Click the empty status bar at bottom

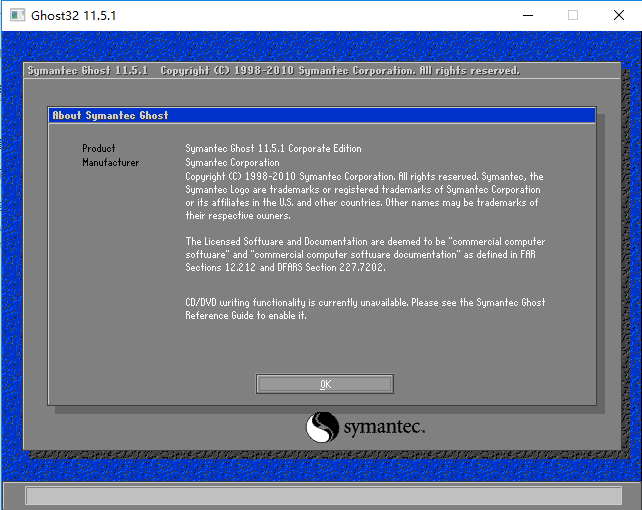(x=320, y=495)
